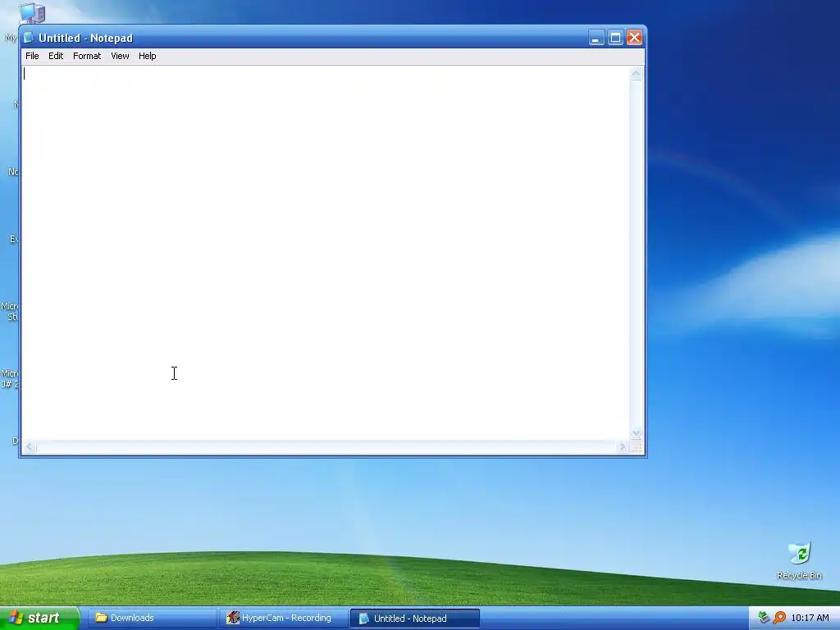Open the View menu in Notepad
This screenshot has height=630, width=840.
pyautogui.click(x=120, y=56)
